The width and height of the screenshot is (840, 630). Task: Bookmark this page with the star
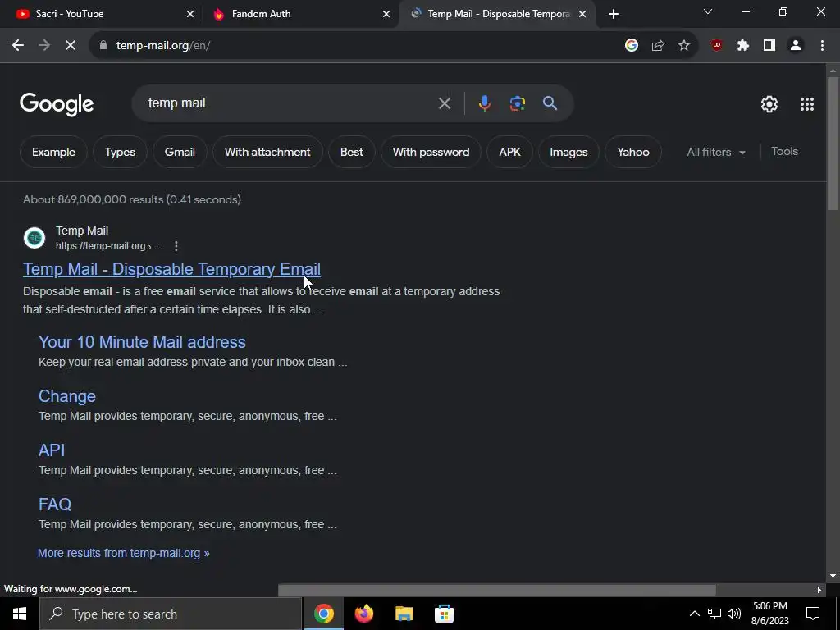point(684,46)
